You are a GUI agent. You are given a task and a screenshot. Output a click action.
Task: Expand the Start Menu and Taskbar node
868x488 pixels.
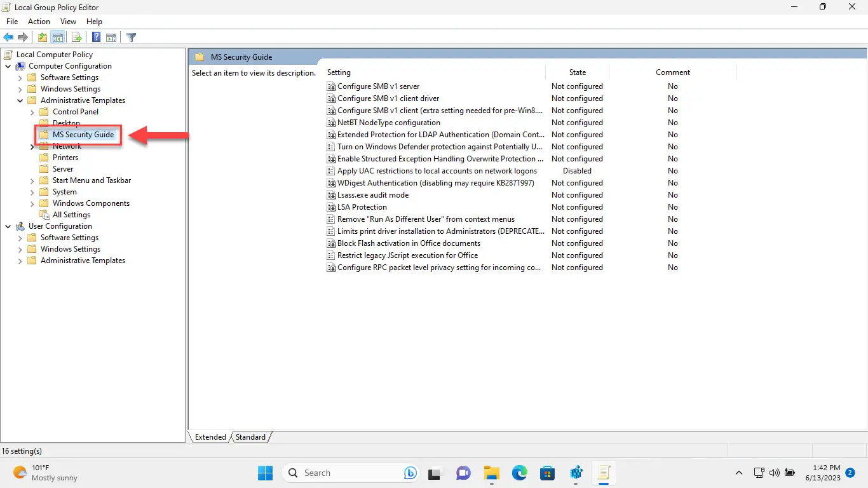32,180
